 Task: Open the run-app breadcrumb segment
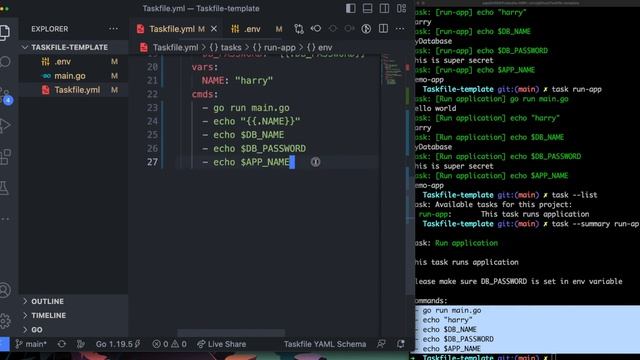(x=274, y=47)
